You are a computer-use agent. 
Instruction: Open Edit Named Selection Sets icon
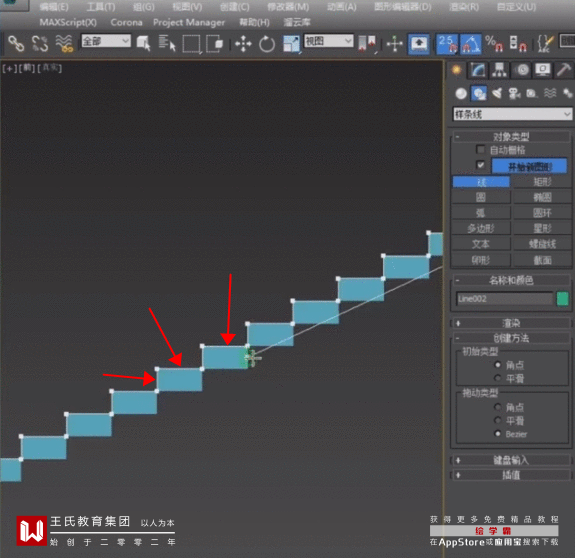[545, 44]
